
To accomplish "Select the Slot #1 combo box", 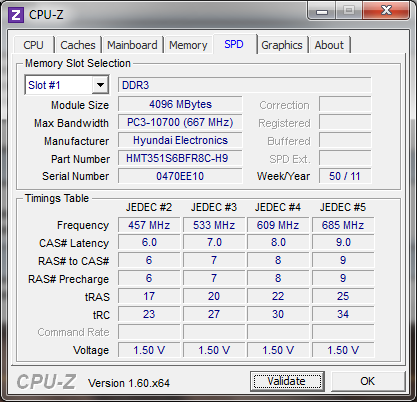I will coord(67,85).
